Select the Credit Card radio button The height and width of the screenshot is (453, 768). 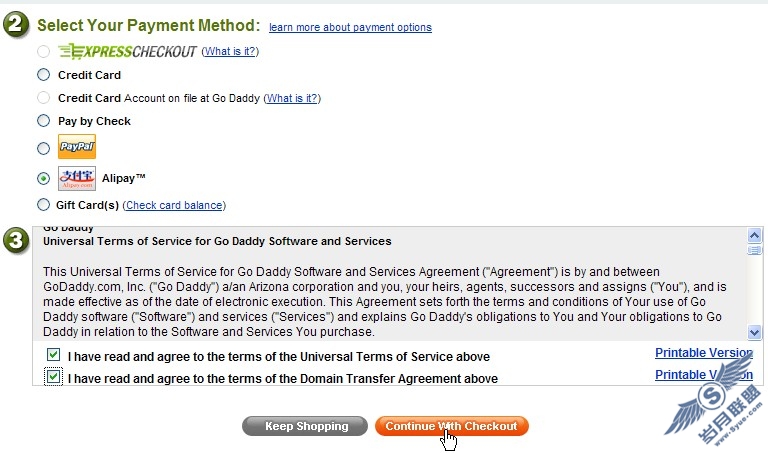(43, 75)
